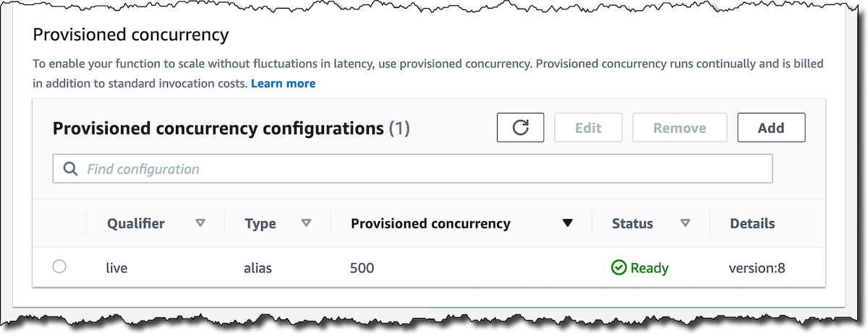
Task: Click the magnifier icon in the search box
Action: 70,168
